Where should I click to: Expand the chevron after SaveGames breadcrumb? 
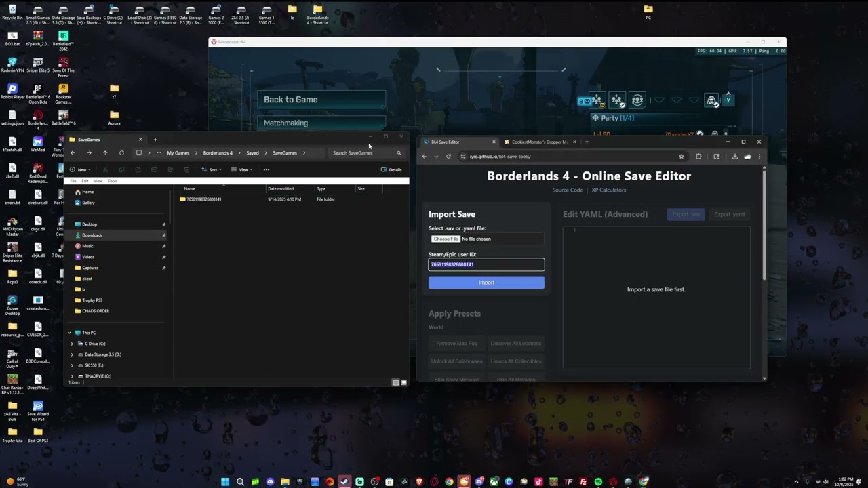point(304,153)
